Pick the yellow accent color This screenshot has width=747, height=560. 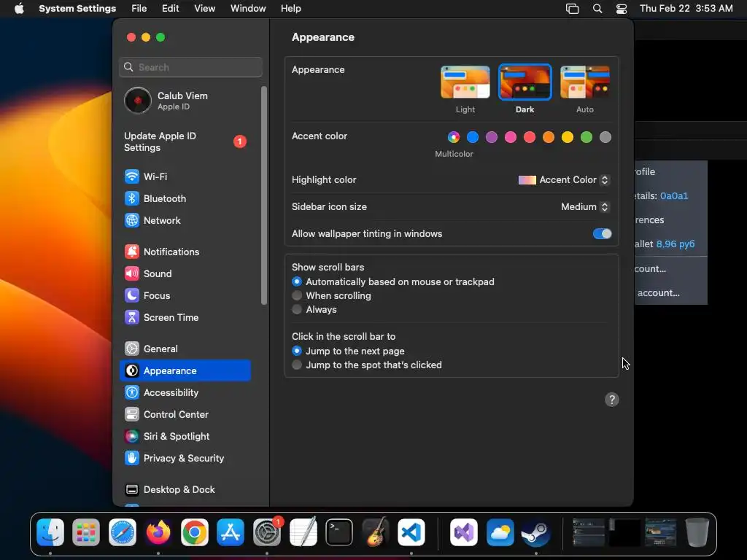click(568, 138)
